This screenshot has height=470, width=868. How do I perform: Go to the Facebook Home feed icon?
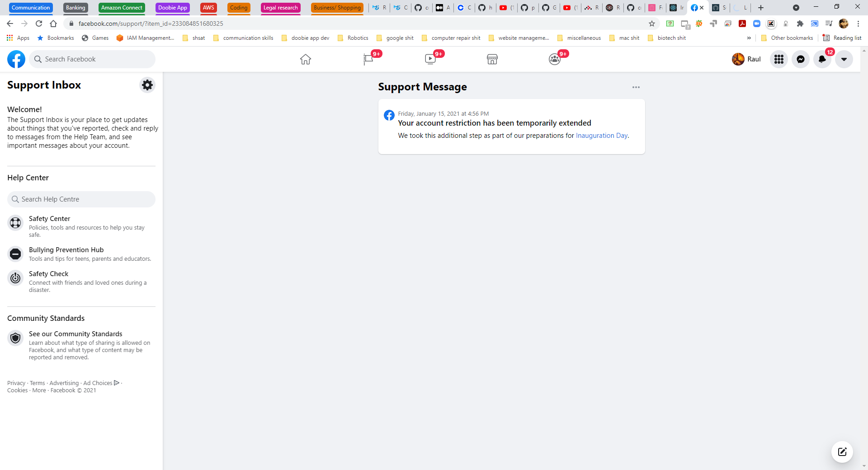click(x=306, y=59)
